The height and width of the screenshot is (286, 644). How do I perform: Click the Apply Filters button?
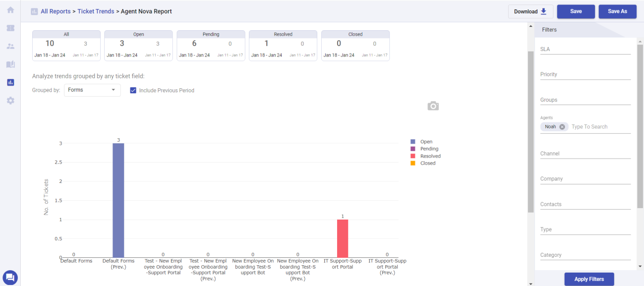(589, 279)
